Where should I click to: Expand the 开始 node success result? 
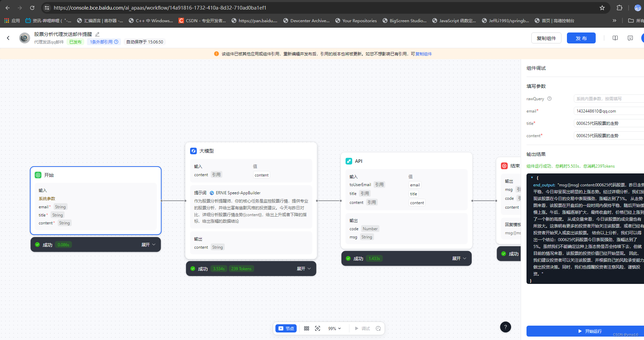coord(148,245)
